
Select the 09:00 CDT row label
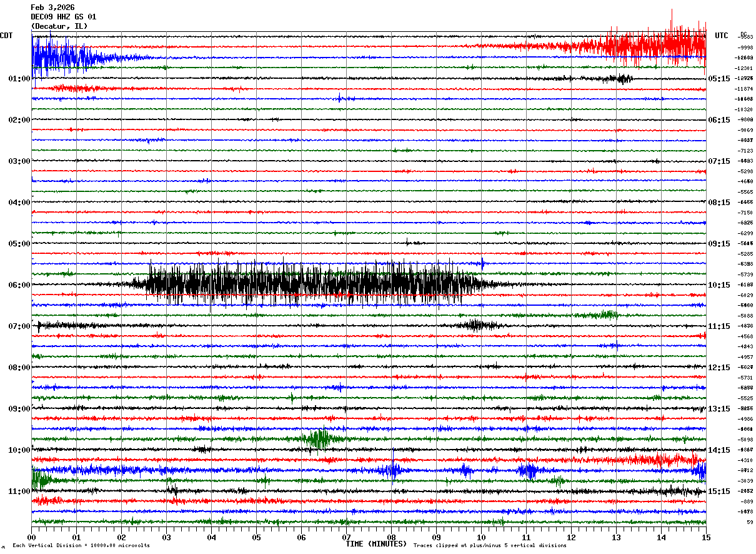(19, 409)
